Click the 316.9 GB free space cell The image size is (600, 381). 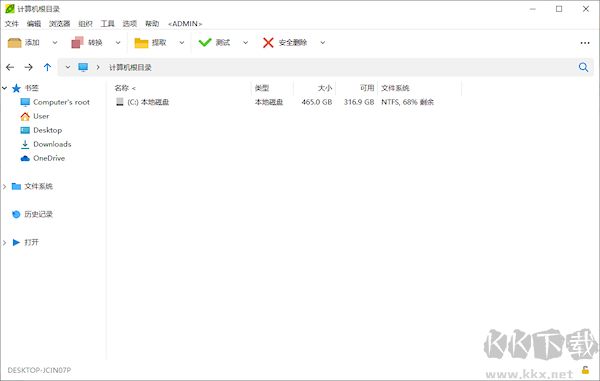[x=359, y=102]
